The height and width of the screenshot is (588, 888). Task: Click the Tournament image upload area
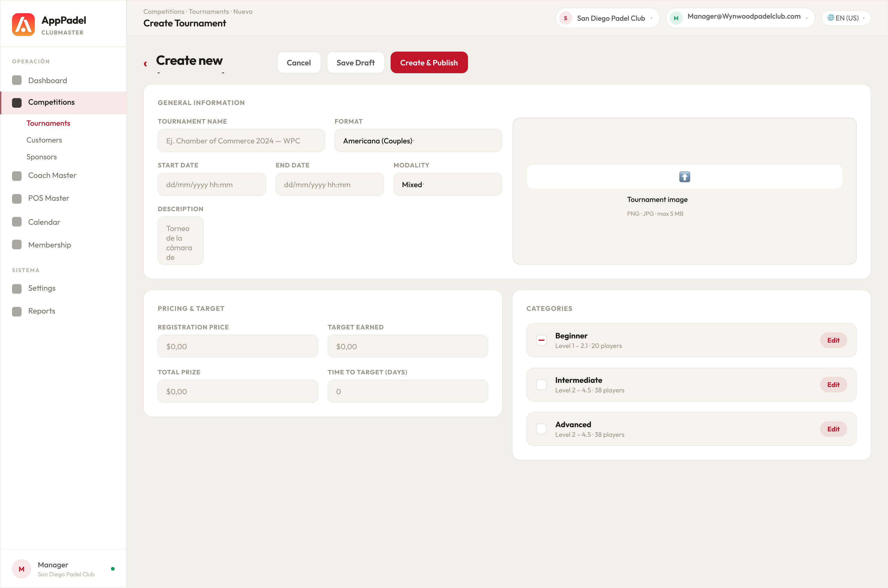pos(684,191)
